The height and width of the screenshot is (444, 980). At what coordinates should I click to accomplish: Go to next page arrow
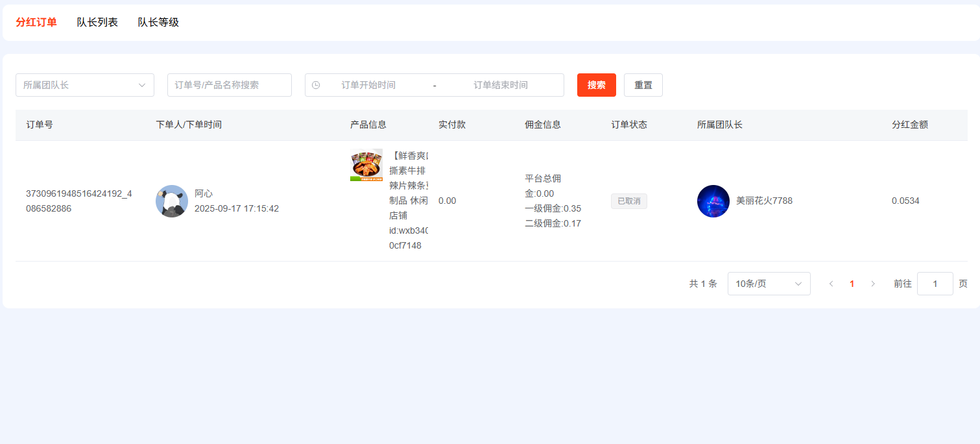pyautogui.click(x=873, y=284)
